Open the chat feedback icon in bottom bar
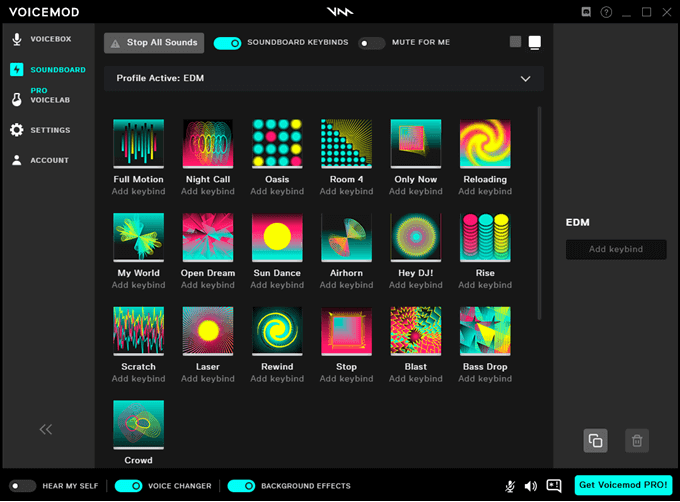The height and width of the screenshot is (502, 680). (554, 486)
